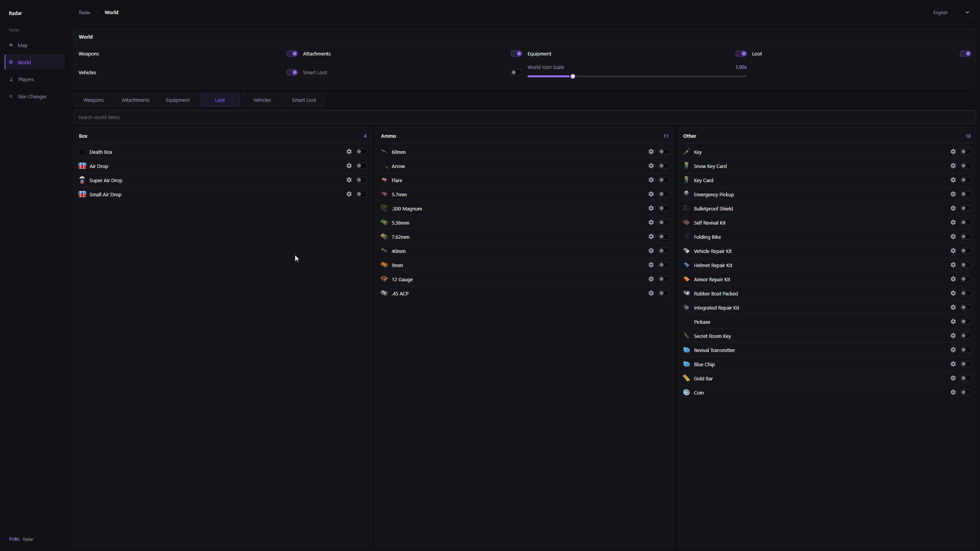Open settings gear for Key Card
Viewport: 980px width, 551px height.
(x=953, y=180)
